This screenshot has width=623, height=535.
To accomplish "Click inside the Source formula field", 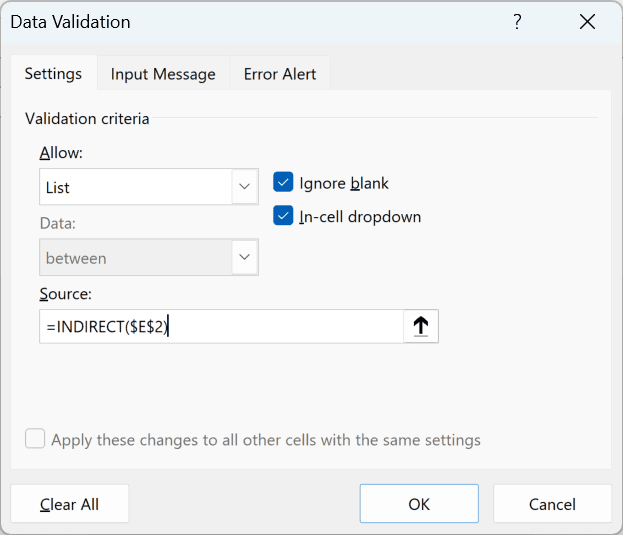I will (x=221, y=326).
